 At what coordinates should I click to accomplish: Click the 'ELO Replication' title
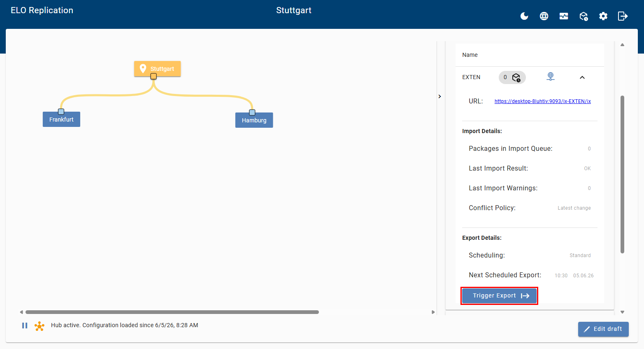(42, 10)
